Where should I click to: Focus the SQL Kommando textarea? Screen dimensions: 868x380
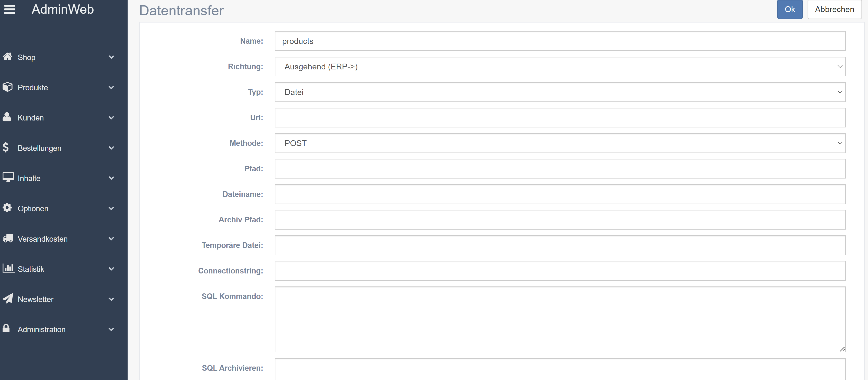pos(560,319)
